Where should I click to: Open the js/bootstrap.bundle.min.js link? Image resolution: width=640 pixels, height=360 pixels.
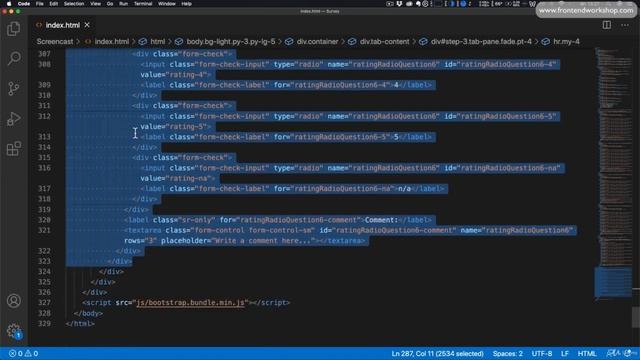190,302
